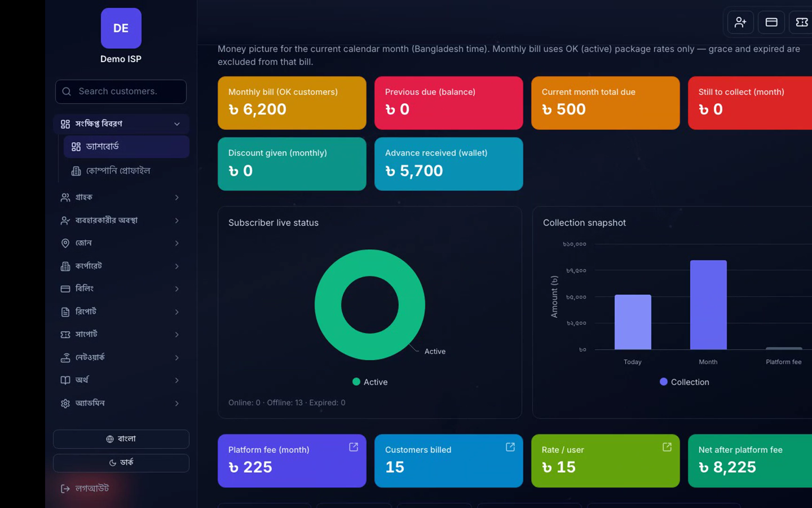Open the Current month total due card
This screenshot has width=812, height=508.
coord(606,103)
